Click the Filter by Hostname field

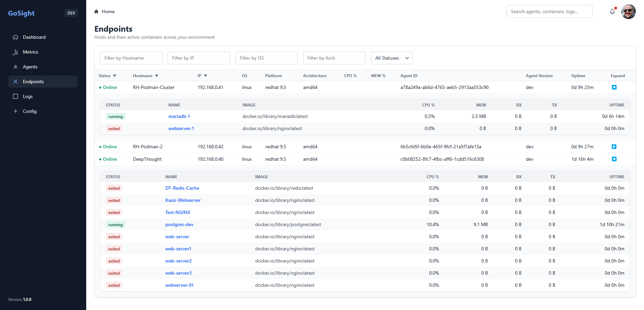(x=131, y=58)
